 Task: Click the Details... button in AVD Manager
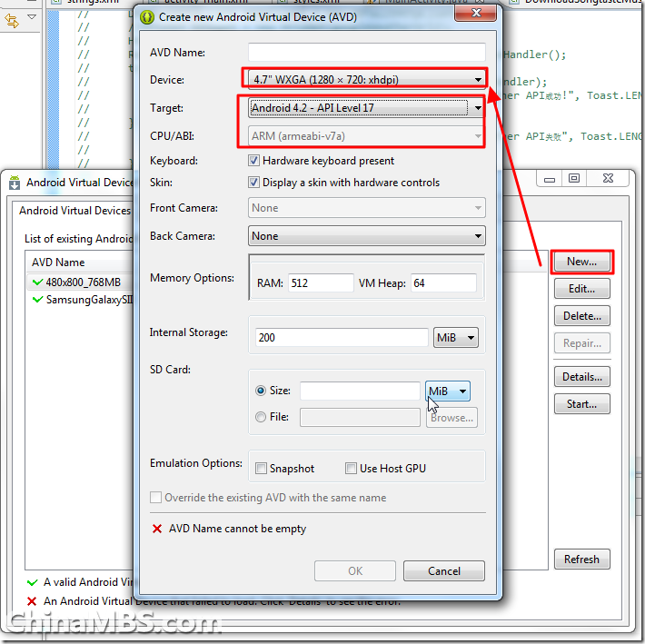click(x=581, y=377)
